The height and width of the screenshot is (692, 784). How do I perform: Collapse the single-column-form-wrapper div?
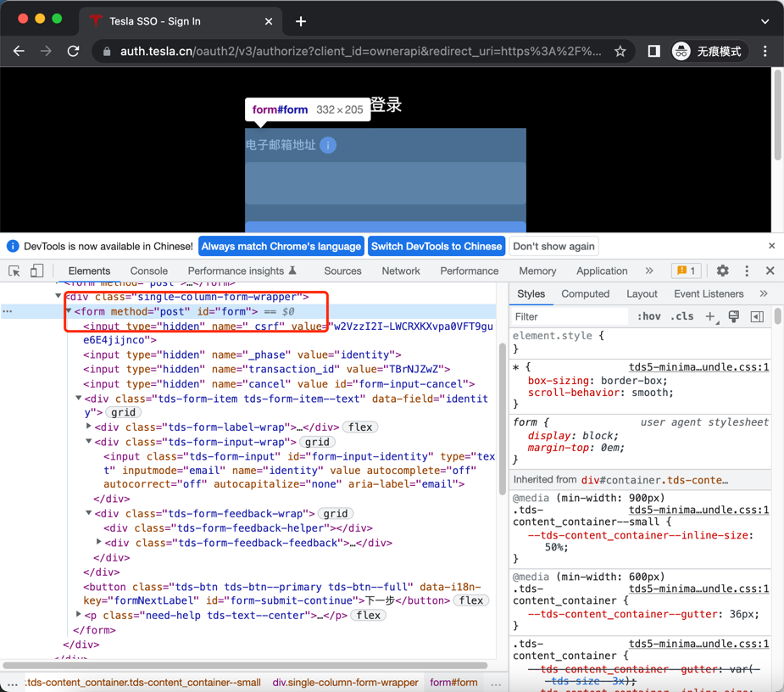click(x=58, y=296)
